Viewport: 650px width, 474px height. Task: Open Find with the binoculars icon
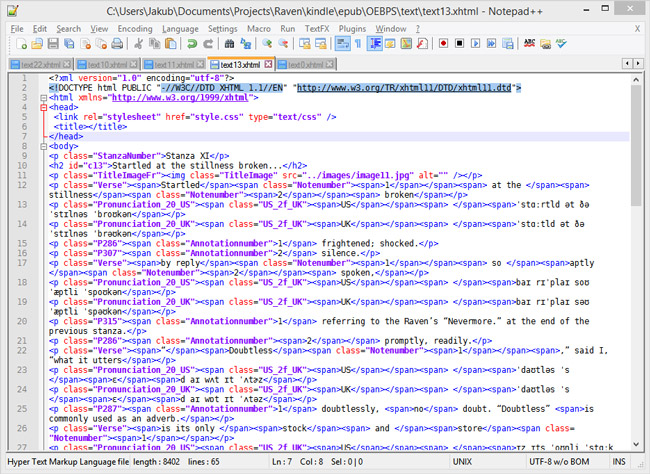tap(229, 44)
